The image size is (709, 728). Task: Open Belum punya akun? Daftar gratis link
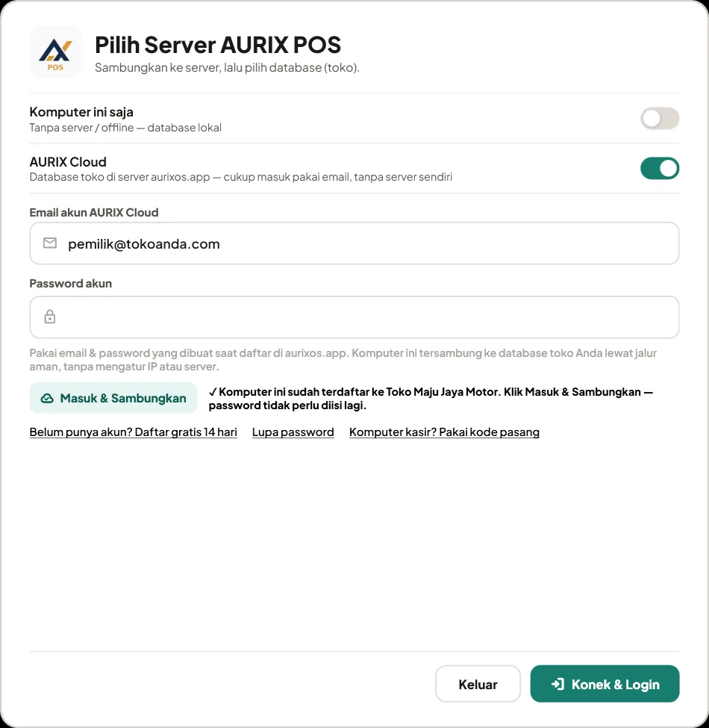point(133,432)
